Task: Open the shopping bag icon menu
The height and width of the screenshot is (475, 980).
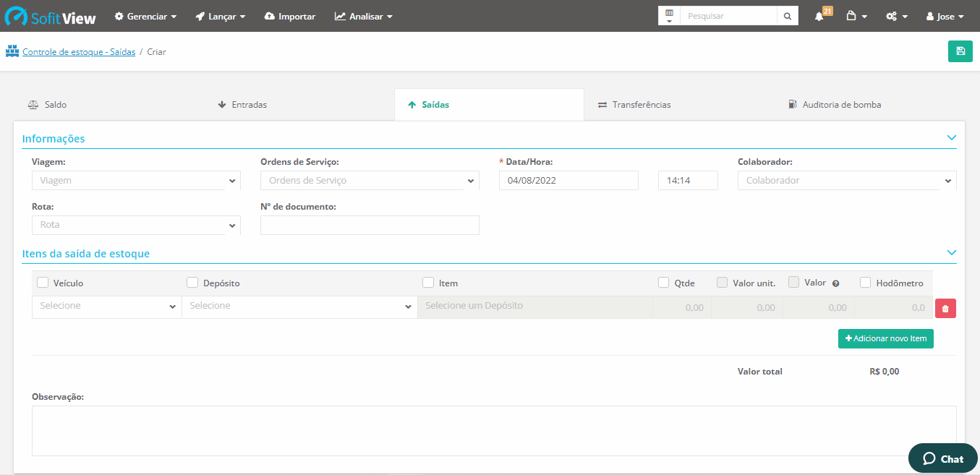Action: [x=856, y=16]
